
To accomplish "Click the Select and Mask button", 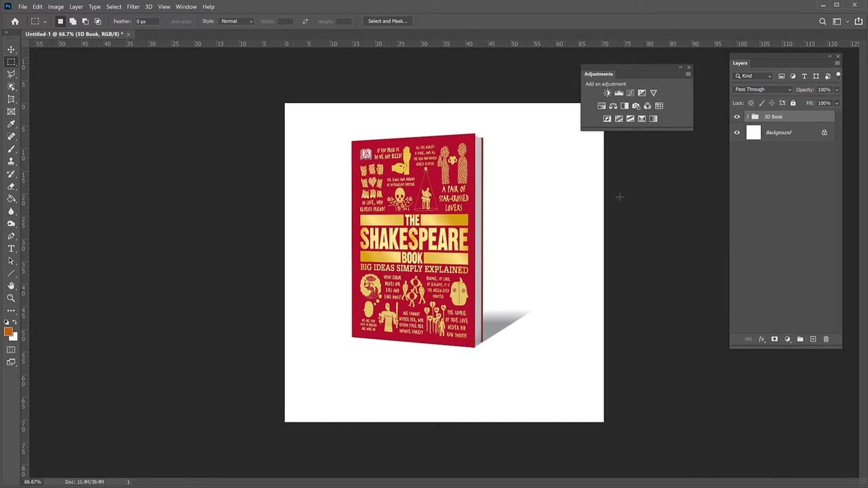I will (x=387, y=21).
